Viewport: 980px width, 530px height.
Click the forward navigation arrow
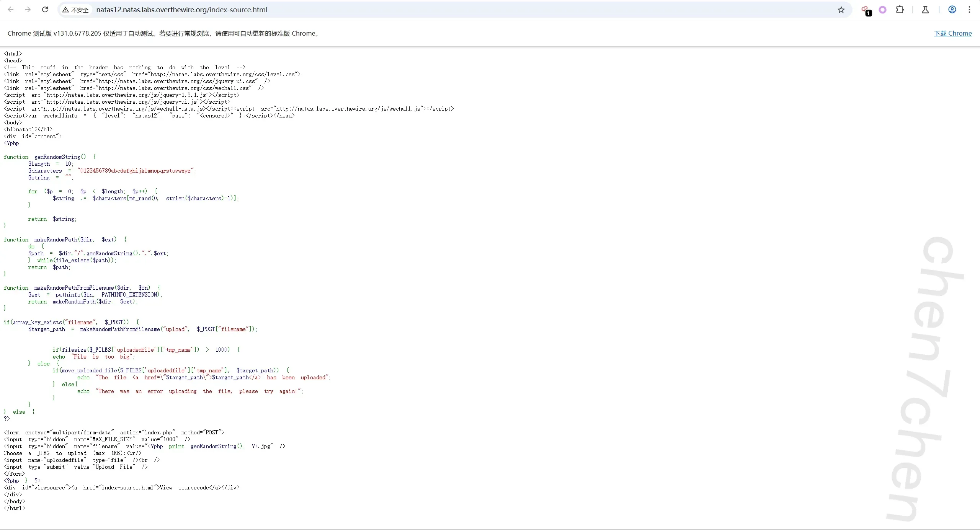click(x=28, y=10)
